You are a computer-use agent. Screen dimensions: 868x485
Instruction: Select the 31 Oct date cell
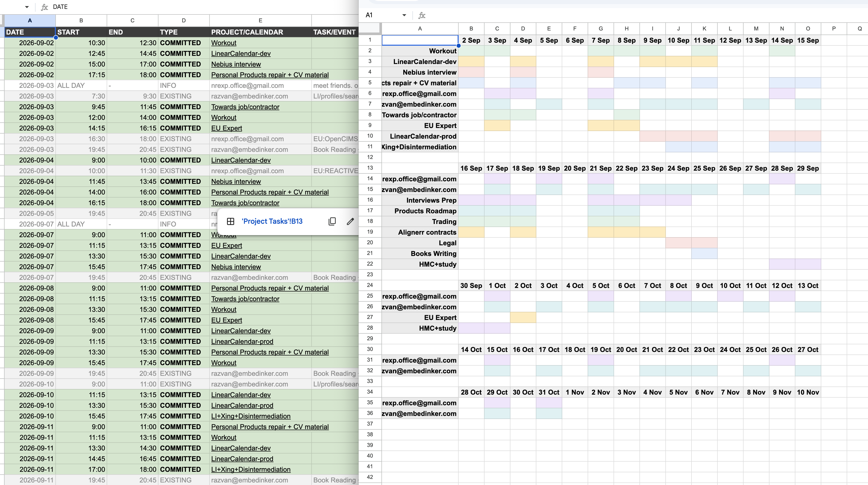pos(549,392)
